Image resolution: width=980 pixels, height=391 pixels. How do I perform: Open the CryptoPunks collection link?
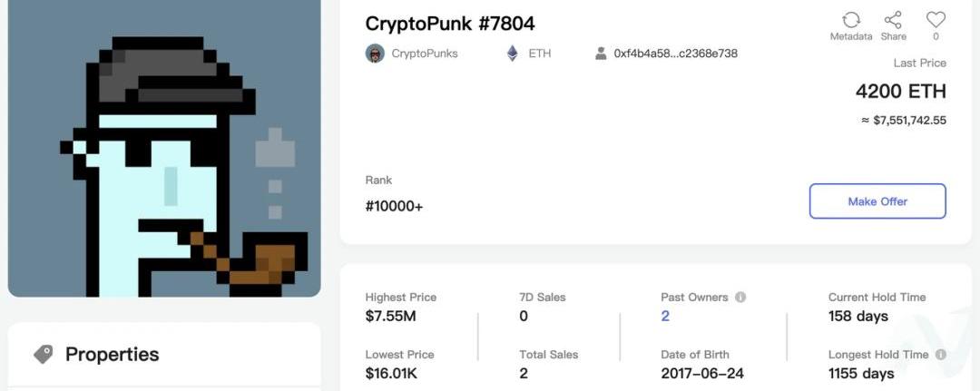tap(425, 54)
